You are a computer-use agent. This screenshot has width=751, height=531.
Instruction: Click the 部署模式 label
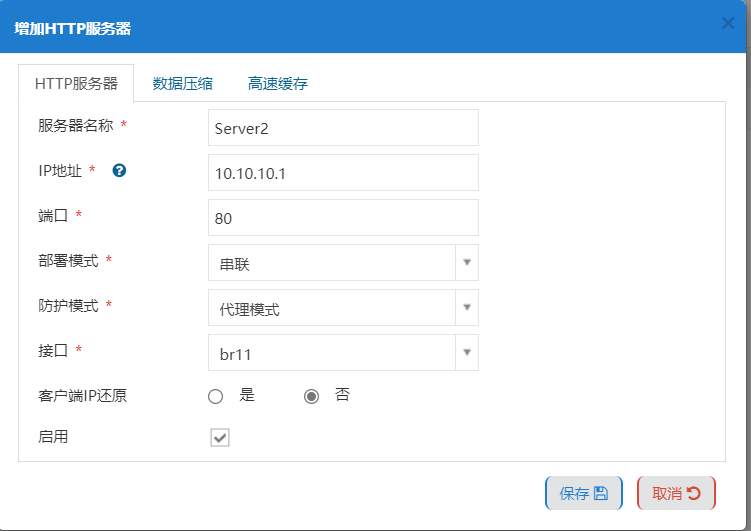68,260
